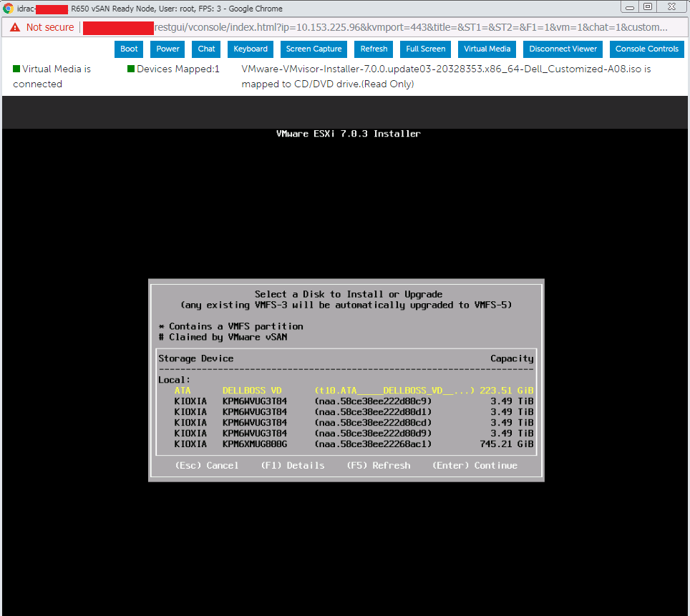Click the VMware ESXi 7.0.3 Installer title

(348, 134)
